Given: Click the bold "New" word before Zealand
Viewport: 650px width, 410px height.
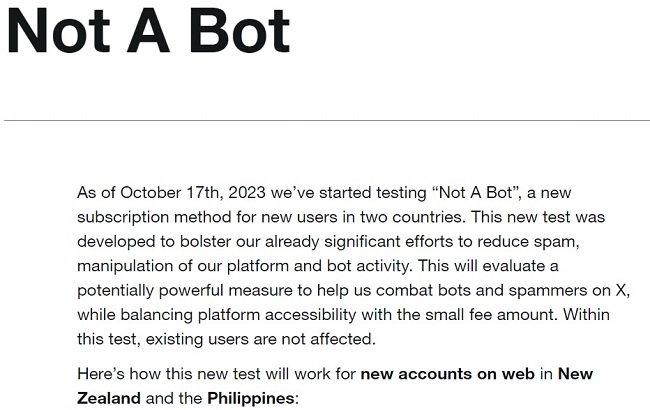Looking at the screenshot, I should [575, 374].
